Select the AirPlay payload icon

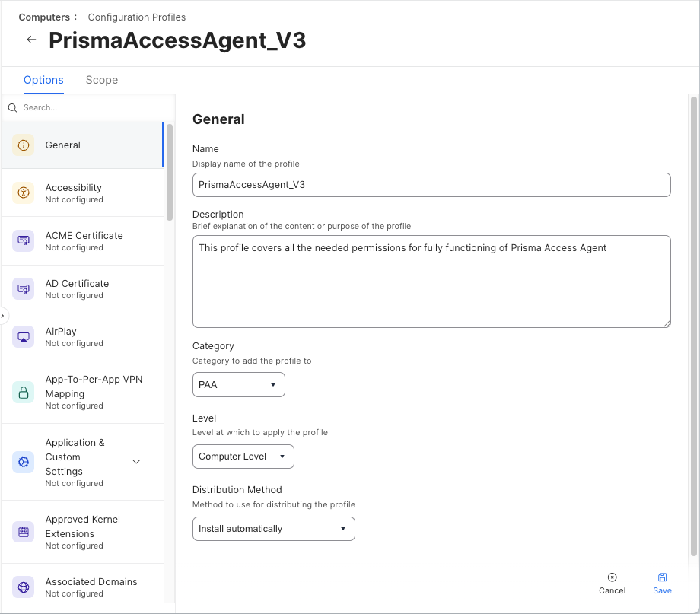coord(24,337)
